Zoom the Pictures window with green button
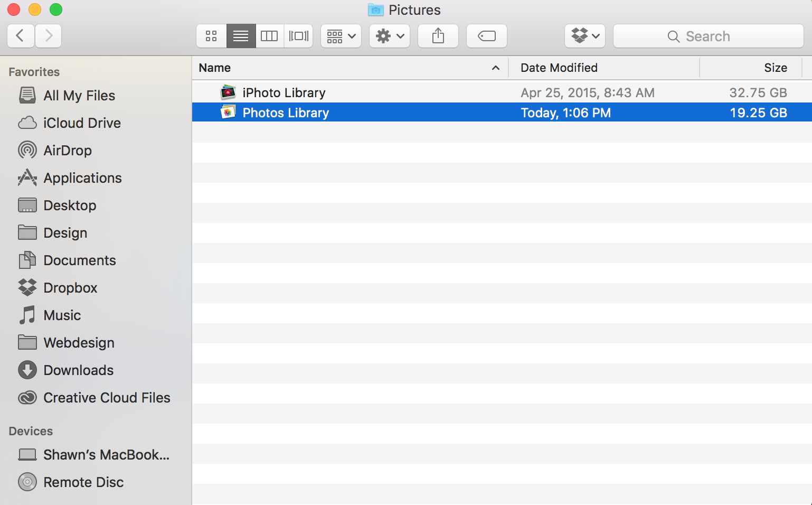Image resolution: width=812 pixels, height=505 pixels. pos(56,10)
